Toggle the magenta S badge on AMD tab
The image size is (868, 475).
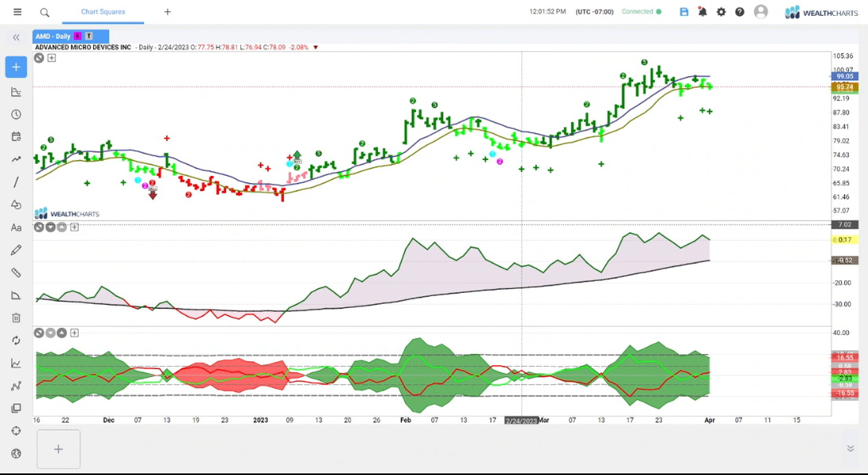pos(77,37)
